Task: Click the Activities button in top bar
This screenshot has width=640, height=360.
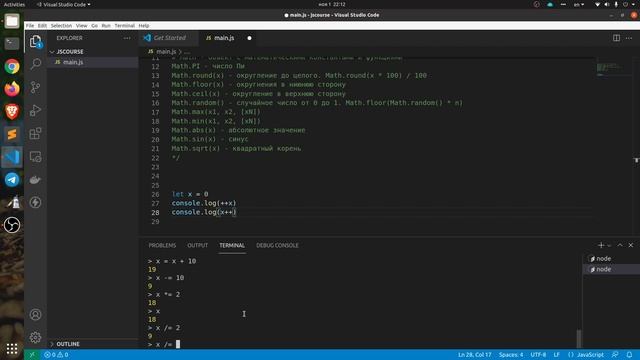Action: click(x=14, y=4)
